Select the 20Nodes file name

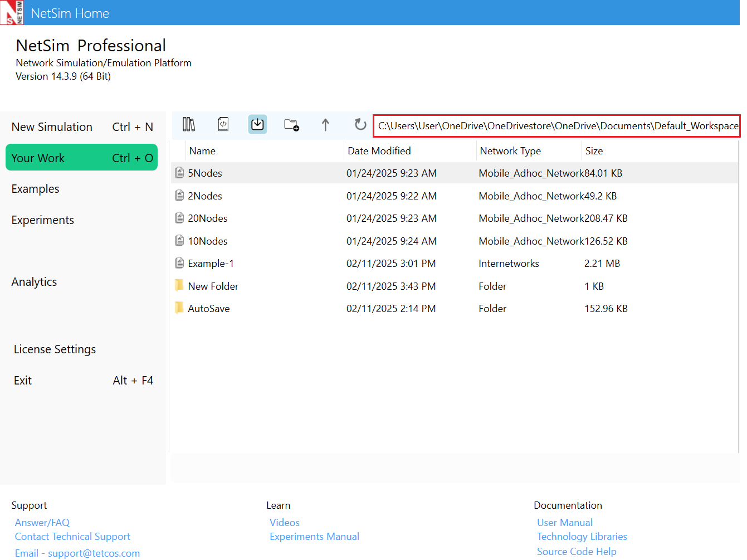click(x=208, y=218)
